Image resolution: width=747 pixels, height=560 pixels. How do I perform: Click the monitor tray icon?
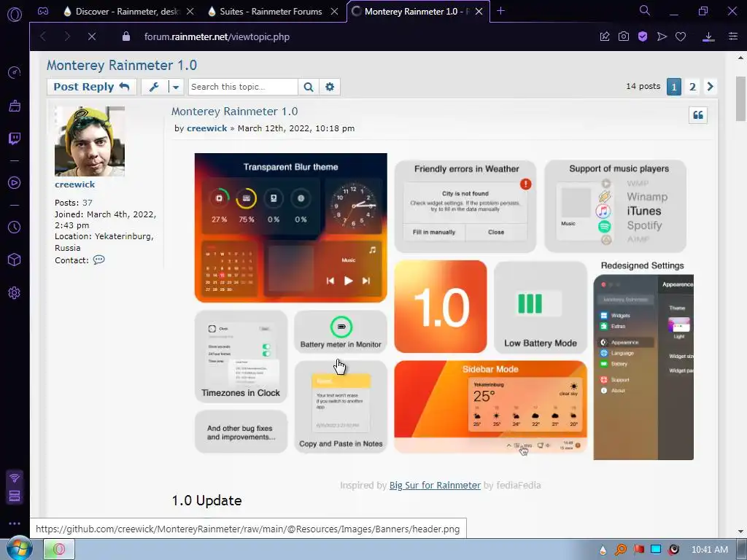656,550
